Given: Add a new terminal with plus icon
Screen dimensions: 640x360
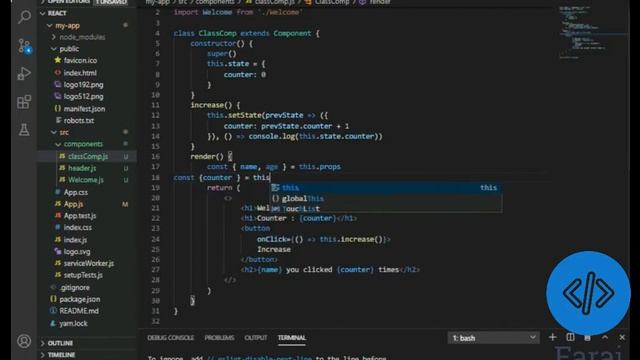Looking at the screenshot, I should click(x=552, y=337).
